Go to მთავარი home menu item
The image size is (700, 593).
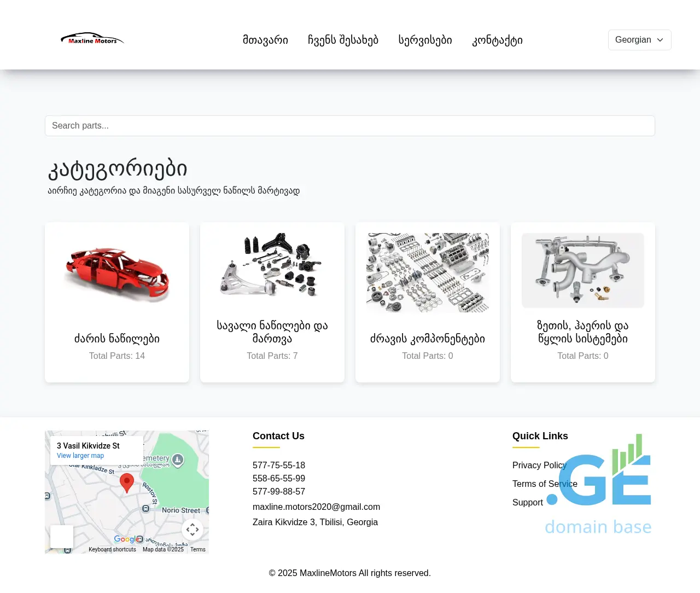[x=265, y=40]
